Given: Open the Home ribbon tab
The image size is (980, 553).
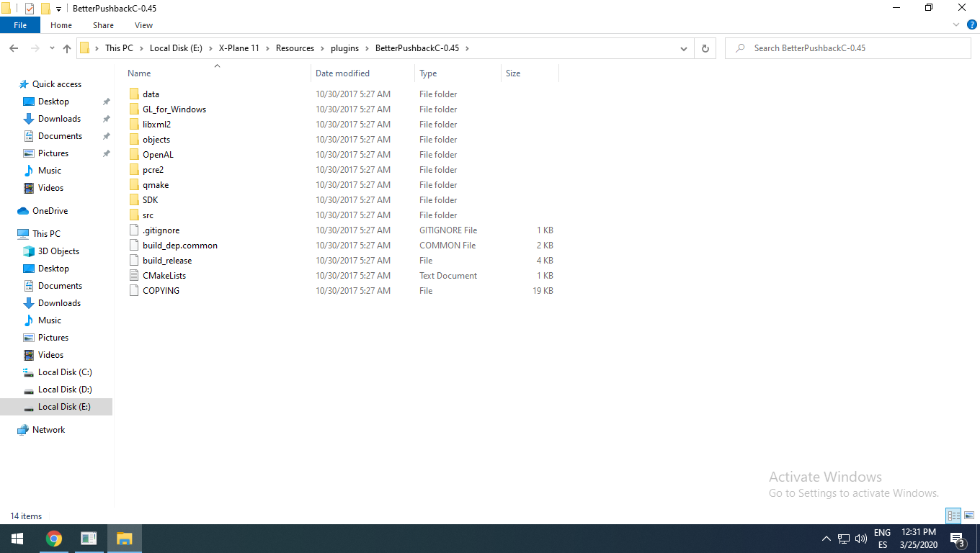Looking at the screenshot, I should [61, 25].
